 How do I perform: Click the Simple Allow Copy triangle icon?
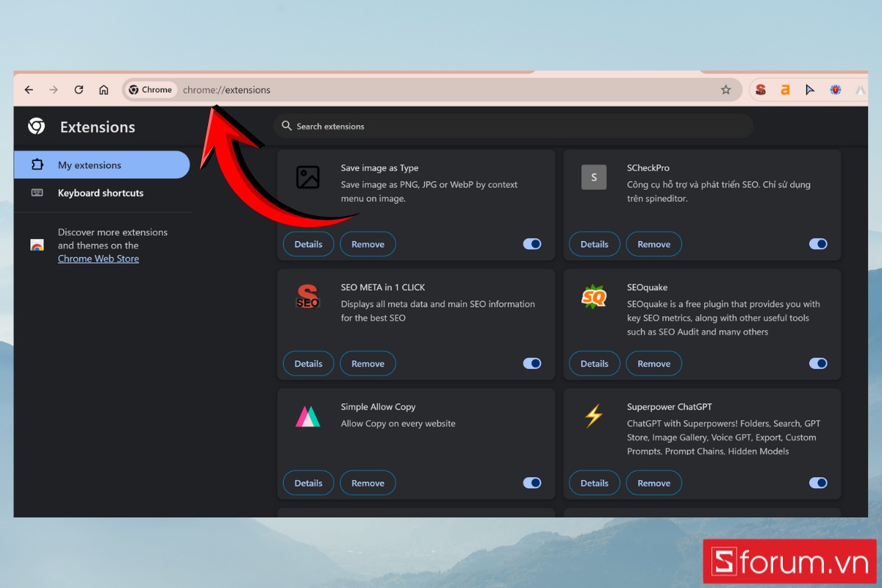(308, 416)
